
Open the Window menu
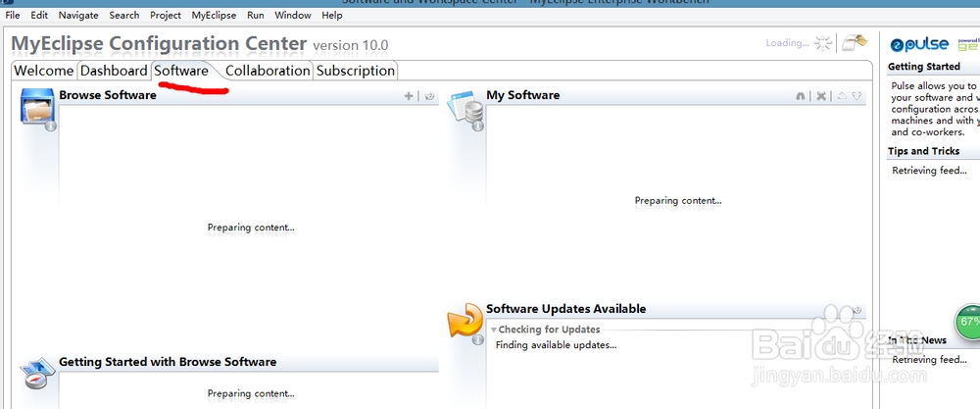tap(293, 15)
